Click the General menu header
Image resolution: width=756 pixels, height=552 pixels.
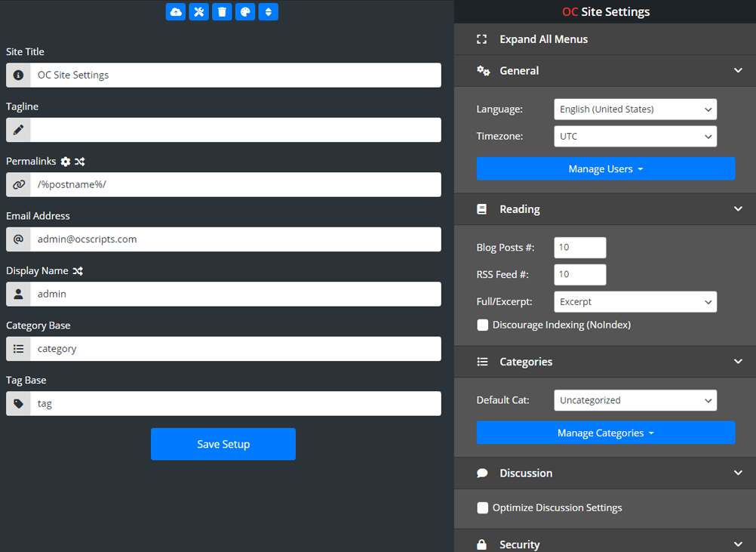point(605,71)
